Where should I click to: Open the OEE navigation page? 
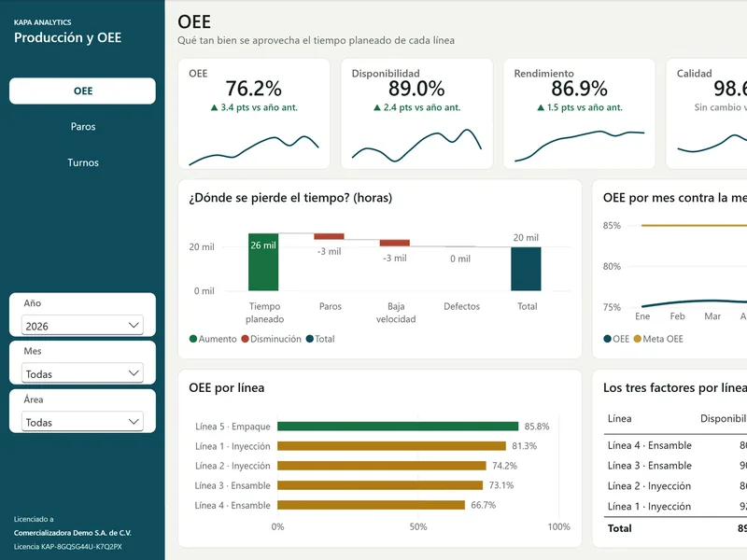[82, 91]
